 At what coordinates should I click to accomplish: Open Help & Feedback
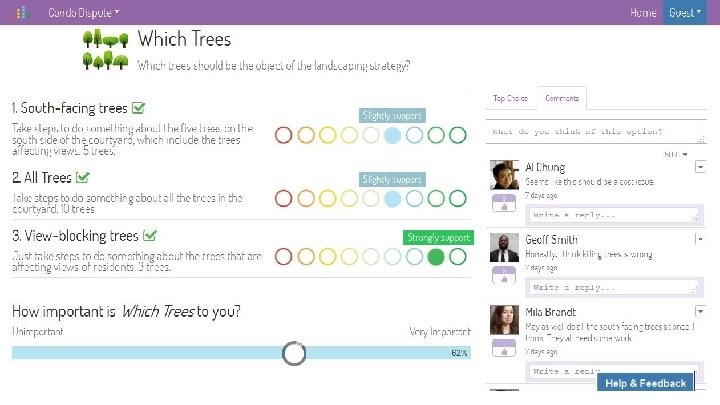pyautogui.click(x=646, y=383)
